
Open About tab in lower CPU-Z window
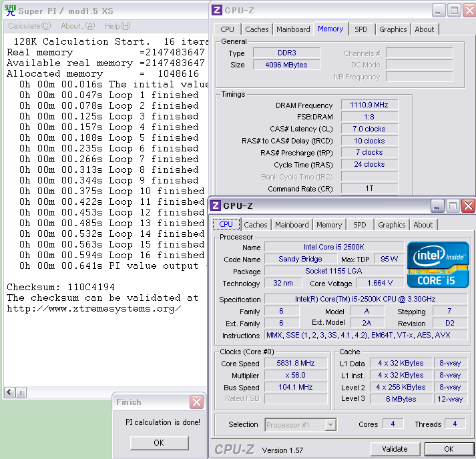coord(423,225)
